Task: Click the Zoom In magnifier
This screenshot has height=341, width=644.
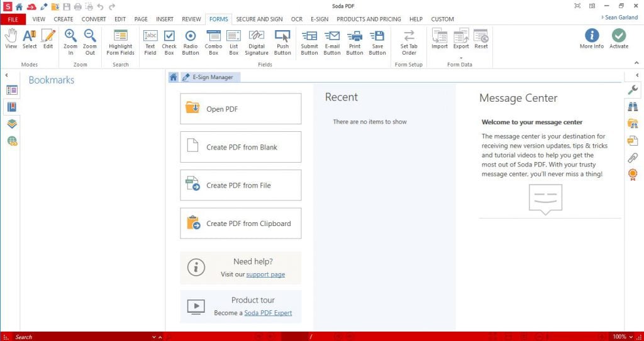Action: 70,42
